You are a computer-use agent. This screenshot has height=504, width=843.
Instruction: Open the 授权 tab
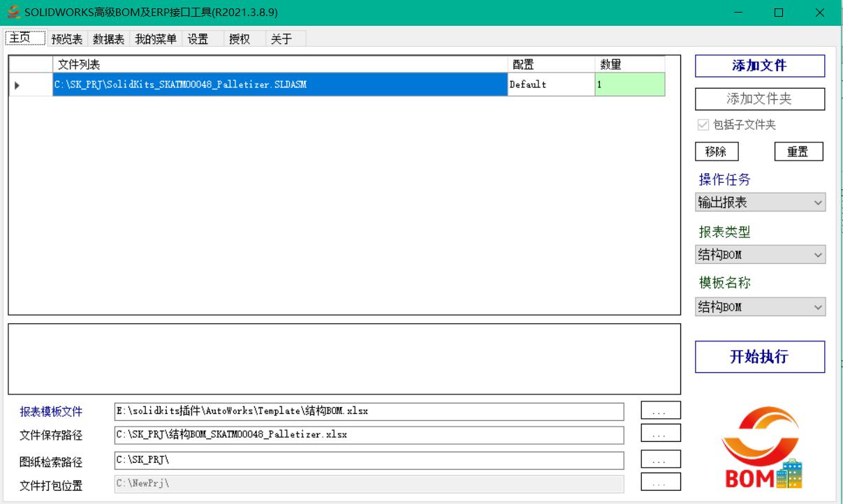[238, 40]
